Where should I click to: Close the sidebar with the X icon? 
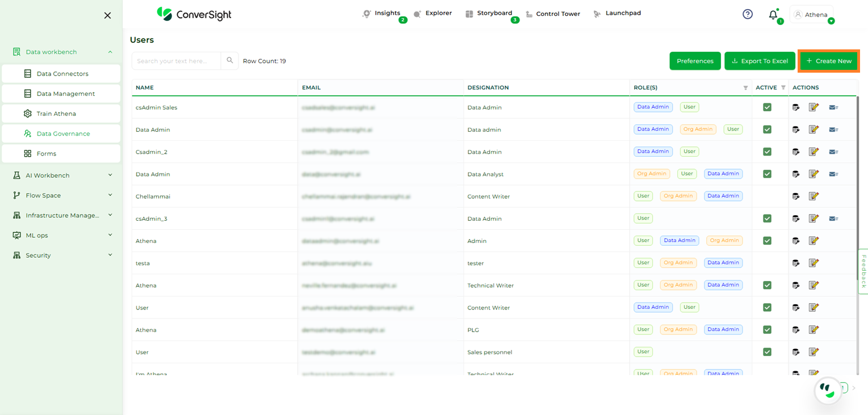pyautogui.click(x=107, y=15)
